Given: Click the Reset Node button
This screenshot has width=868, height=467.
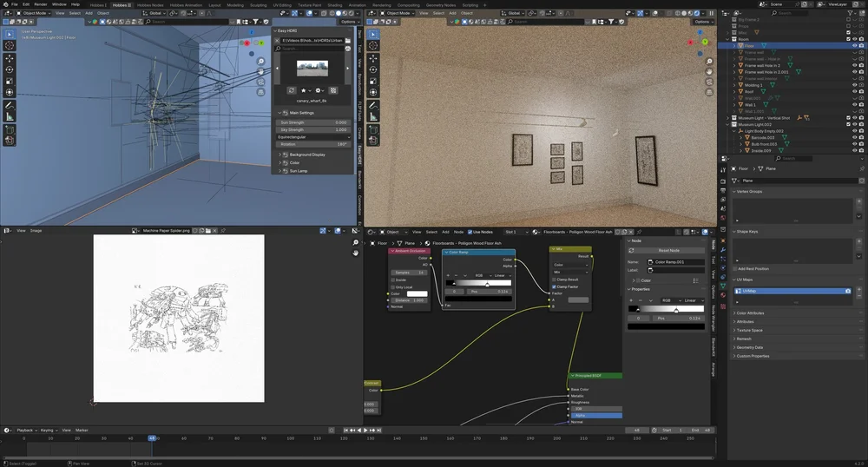Looking at the screenshot, I should pyautogui.click(x=668, y=251).
